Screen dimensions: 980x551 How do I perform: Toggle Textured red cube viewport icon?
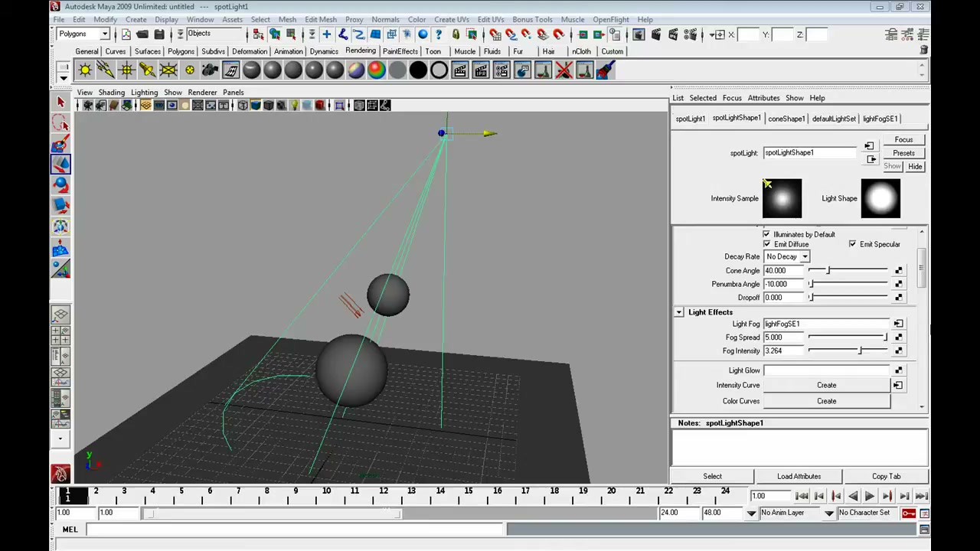320,106
